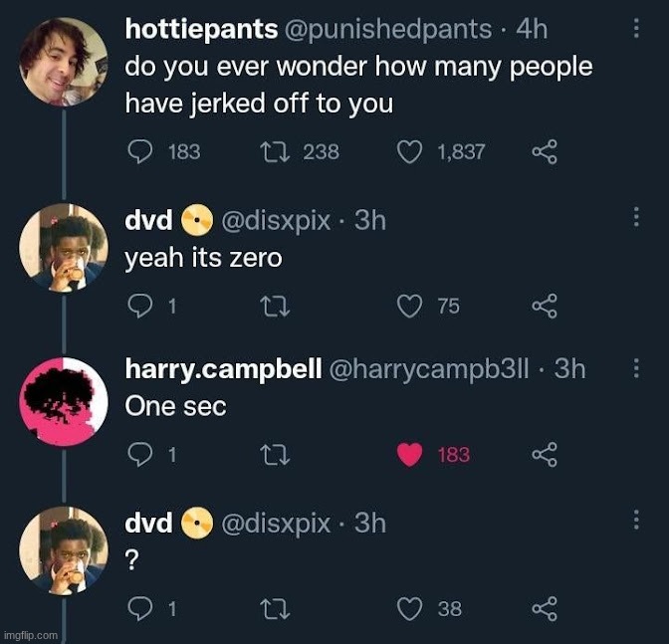Image resolution: width=669 pixels, height=644 pixels.
Task: Like the tweet with 1,837 likes
Action: [x=409, y=151]
